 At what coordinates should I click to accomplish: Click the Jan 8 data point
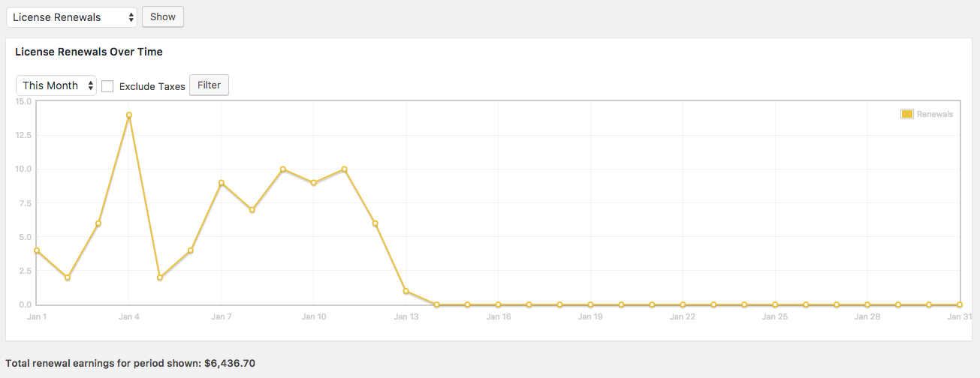coord(252,210)
